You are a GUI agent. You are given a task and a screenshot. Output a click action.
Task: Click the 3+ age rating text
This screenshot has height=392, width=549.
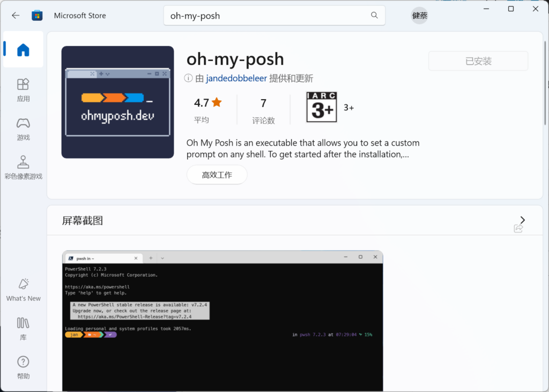(x=348, y=108)
